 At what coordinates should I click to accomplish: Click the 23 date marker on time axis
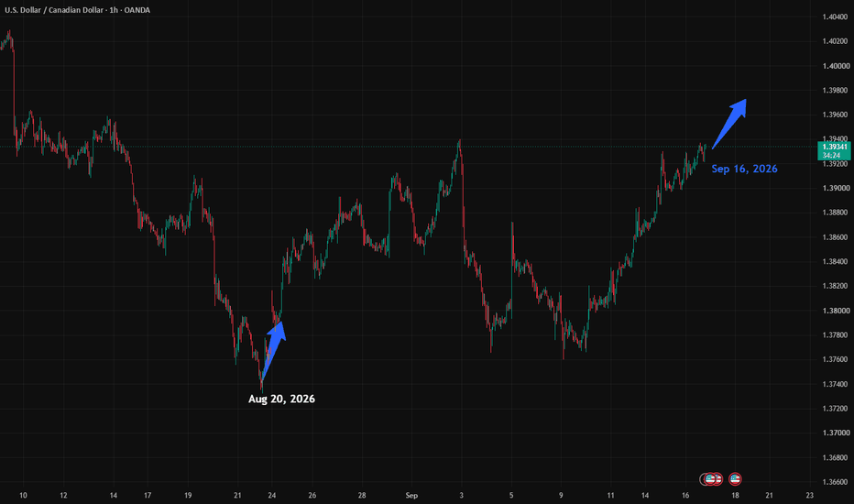pyautogui.click(x=809, y=495)
